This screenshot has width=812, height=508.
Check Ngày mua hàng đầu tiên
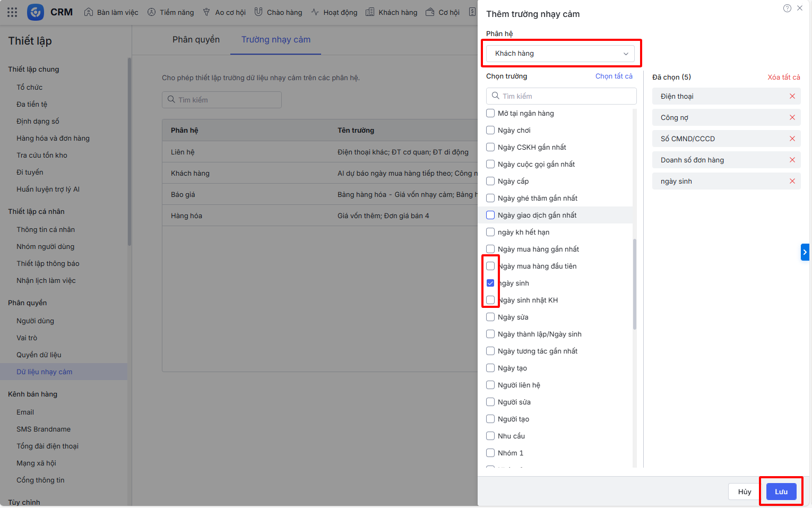(x=490, y=266)
